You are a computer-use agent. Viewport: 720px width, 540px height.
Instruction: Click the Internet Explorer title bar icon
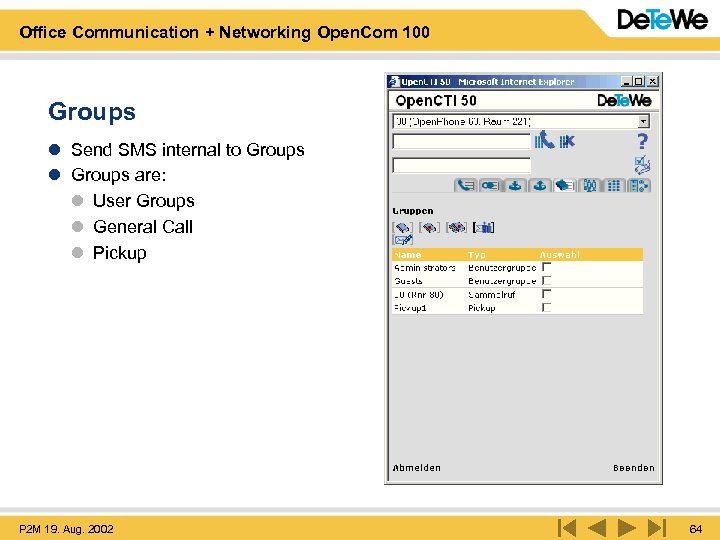pyautogui.click(x=394, y=82)
